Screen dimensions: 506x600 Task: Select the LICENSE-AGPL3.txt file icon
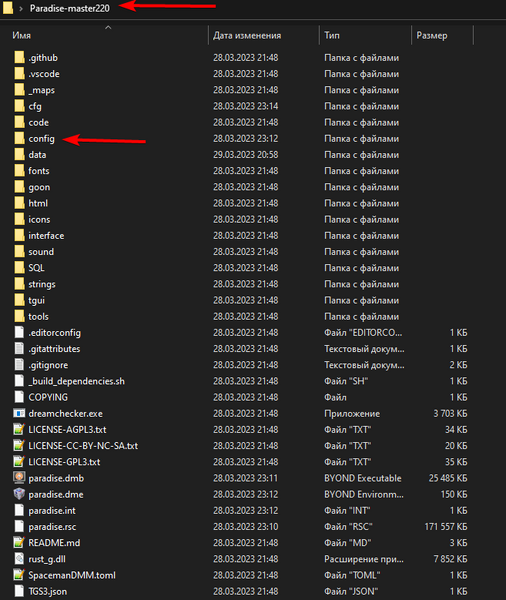coord(19,429)
